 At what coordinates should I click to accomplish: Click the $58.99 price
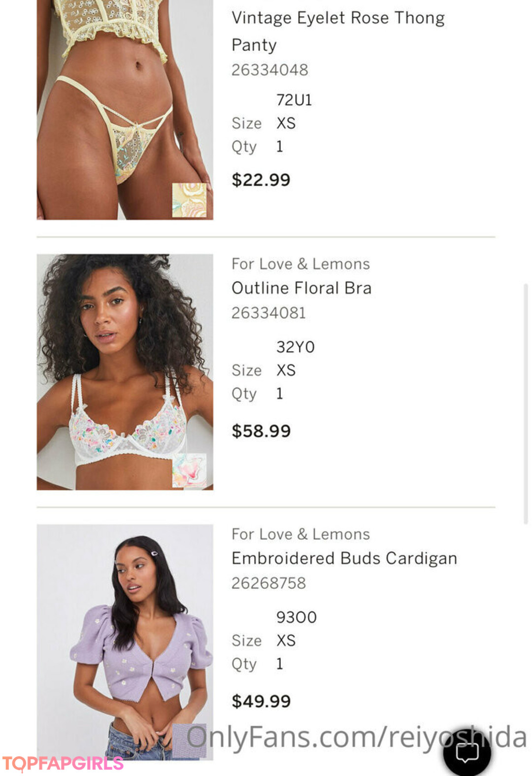[261, 431]
